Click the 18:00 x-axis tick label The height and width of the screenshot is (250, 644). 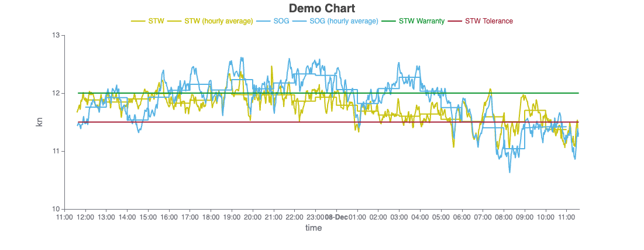pos(211,216)
